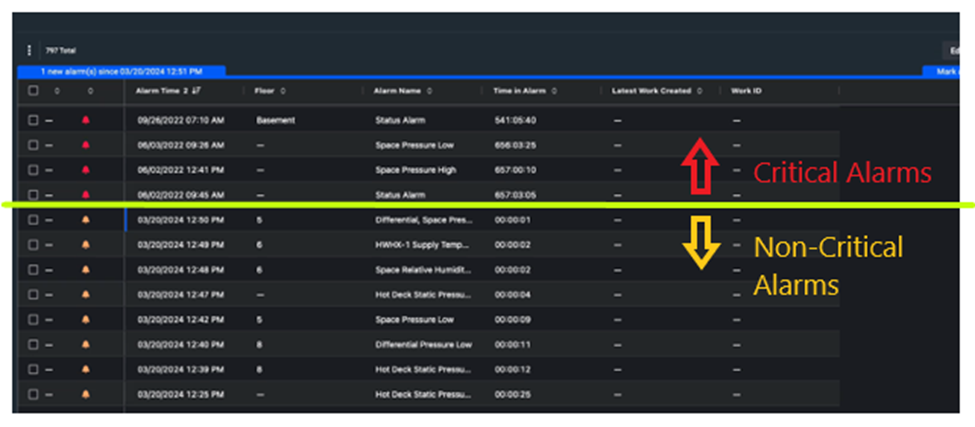This screenshot has height=427, width=975.
Task: Select the '03/20/2024 12:25 PM' alarm time cell
Action: (x=180, y=394)
